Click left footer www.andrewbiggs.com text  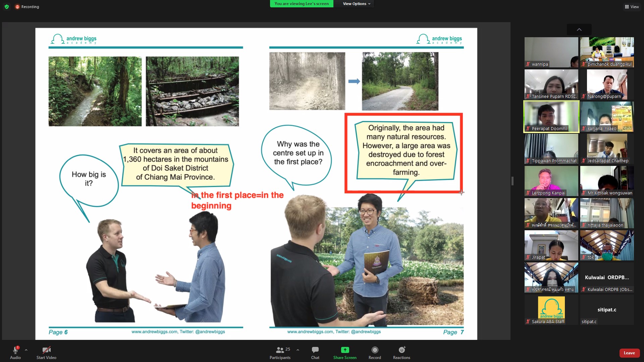pyautogui.click(x=178, y=331)
